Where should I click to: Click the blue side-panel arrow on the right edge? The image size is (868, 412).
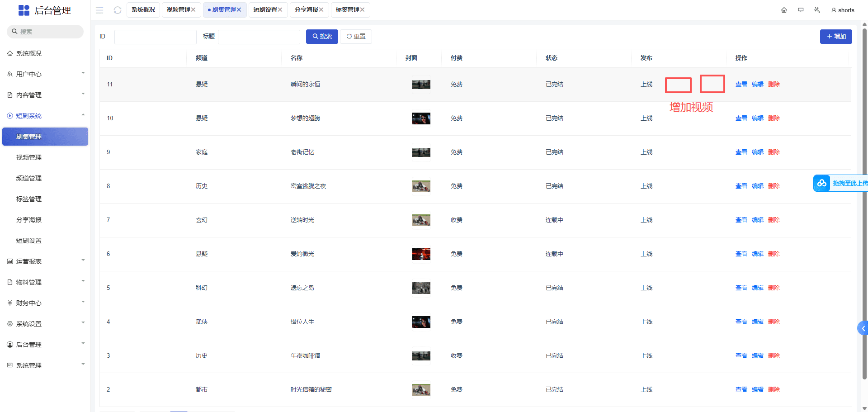pyautogui.click(x=863, y=328)
